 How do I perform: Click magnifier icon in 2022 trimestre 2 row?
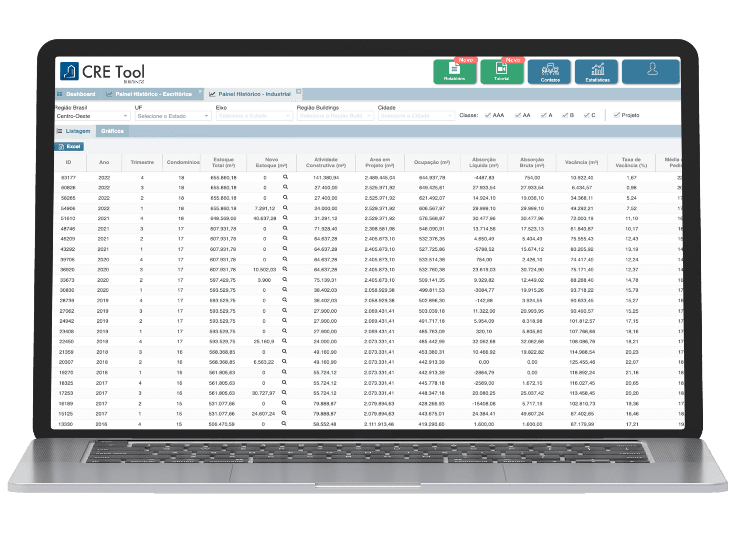[x=285, y=198]
